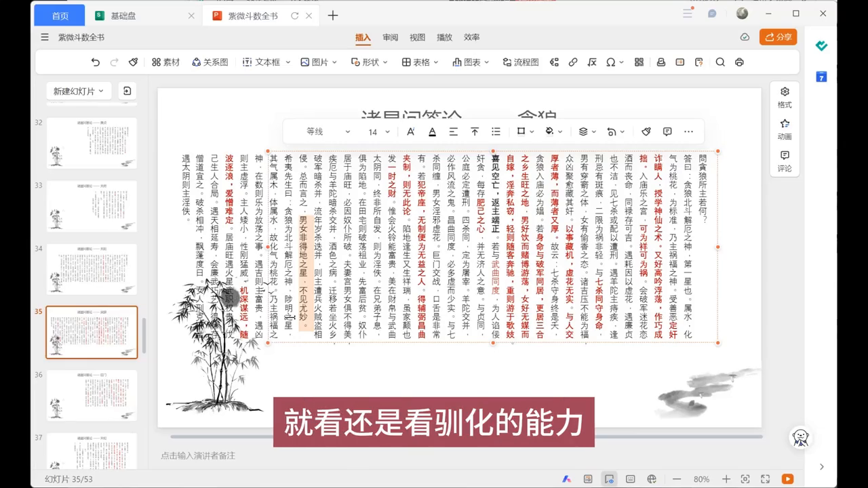Change font color with the underlined A icon
This screenshot has height=488, width=868.
[x=432, y=131]
